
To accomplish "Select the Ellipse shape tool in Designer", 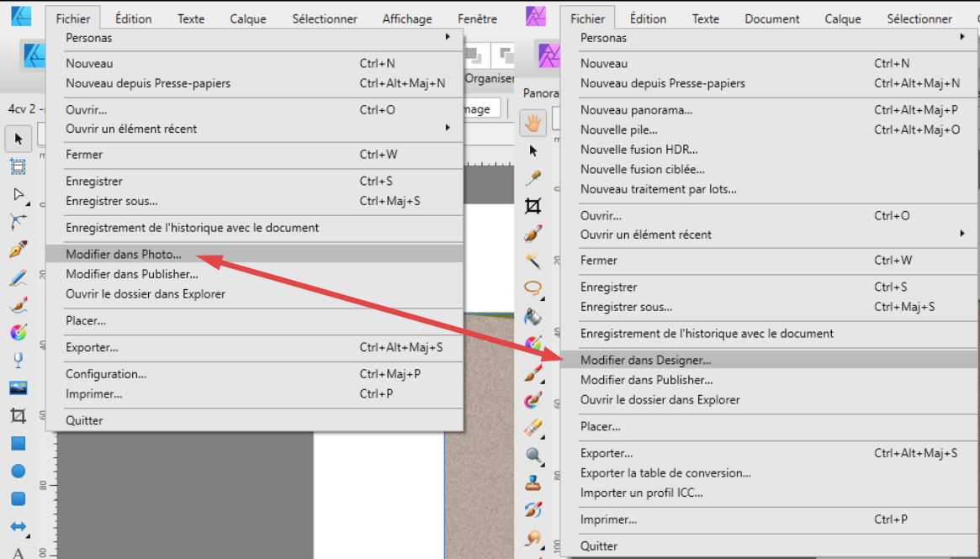I will (x=19, y=471).
